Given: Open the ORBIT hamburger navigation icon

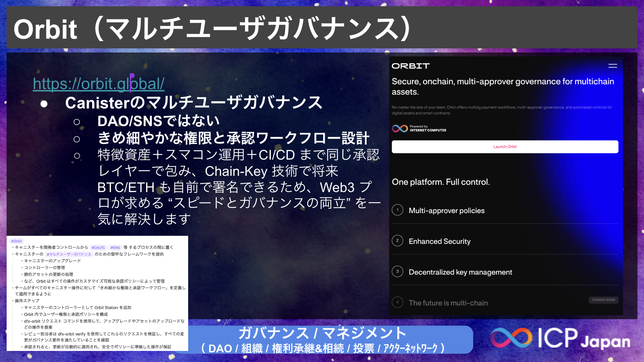Looking at the screenshot, I should [613, 66].
